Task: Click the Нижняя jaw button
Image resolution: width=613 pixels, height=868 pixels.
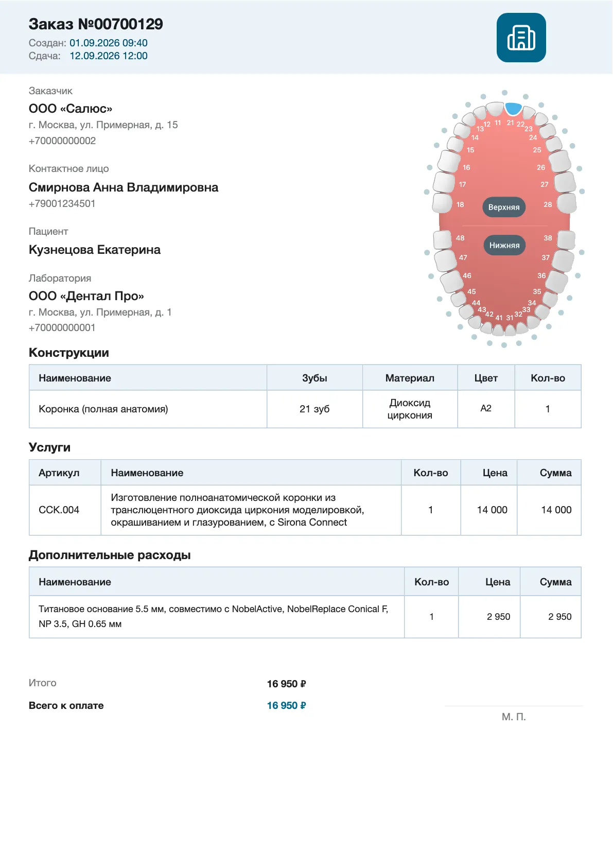Action: pos(504,245)
